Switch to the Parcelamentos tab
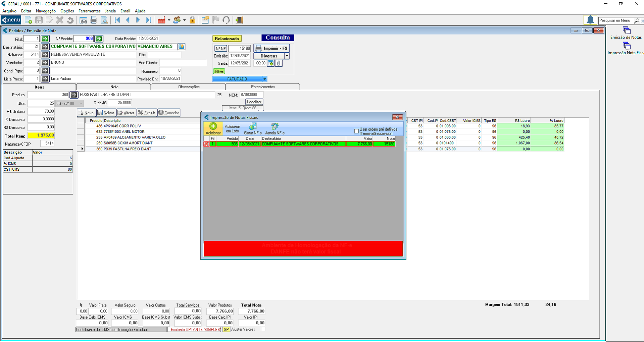The image size is (644, 342). (263, 87)
